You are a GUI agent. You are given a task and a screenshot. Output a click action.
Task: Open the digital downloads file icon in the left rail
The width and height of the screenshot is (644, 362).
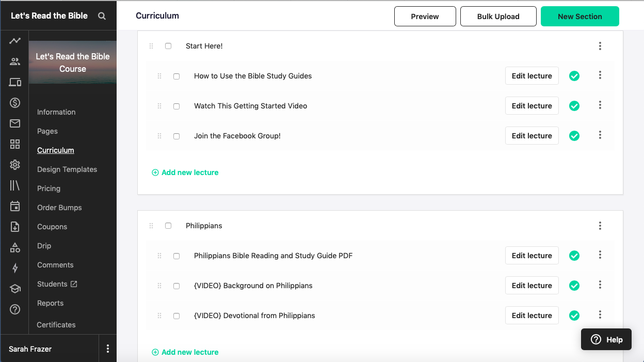click(15, 227)
